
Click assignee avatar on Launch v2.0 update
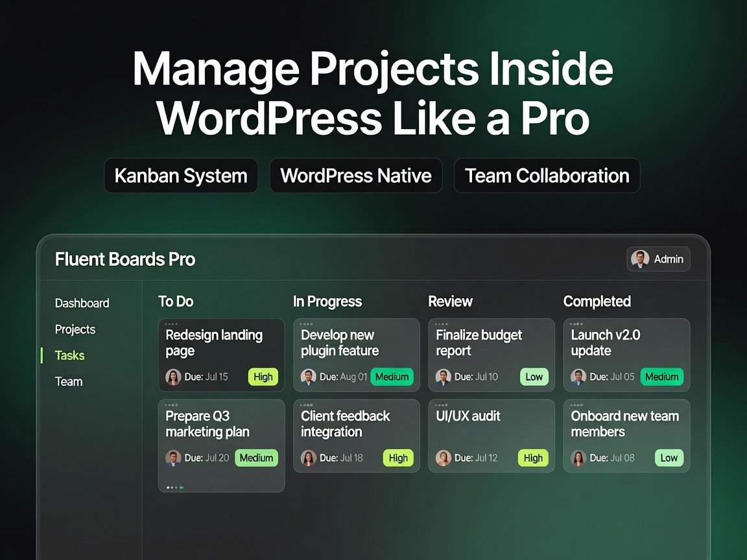tap(578, 377)
